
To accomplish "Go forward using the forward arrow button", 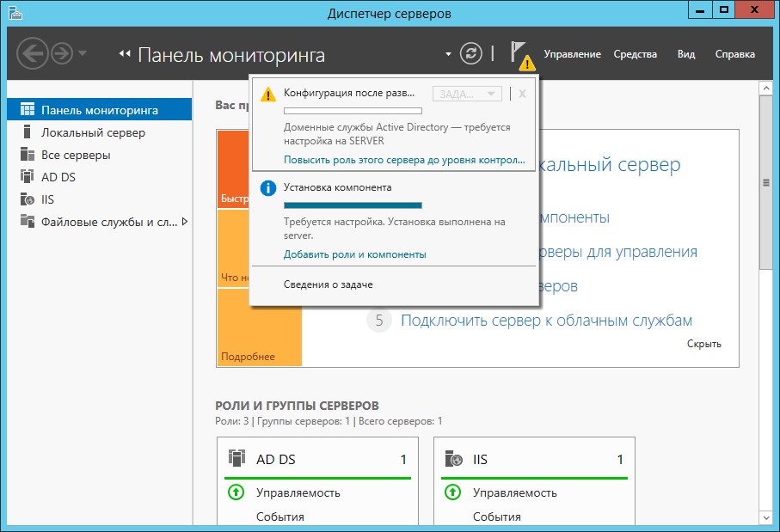I will tap(62, 53).
